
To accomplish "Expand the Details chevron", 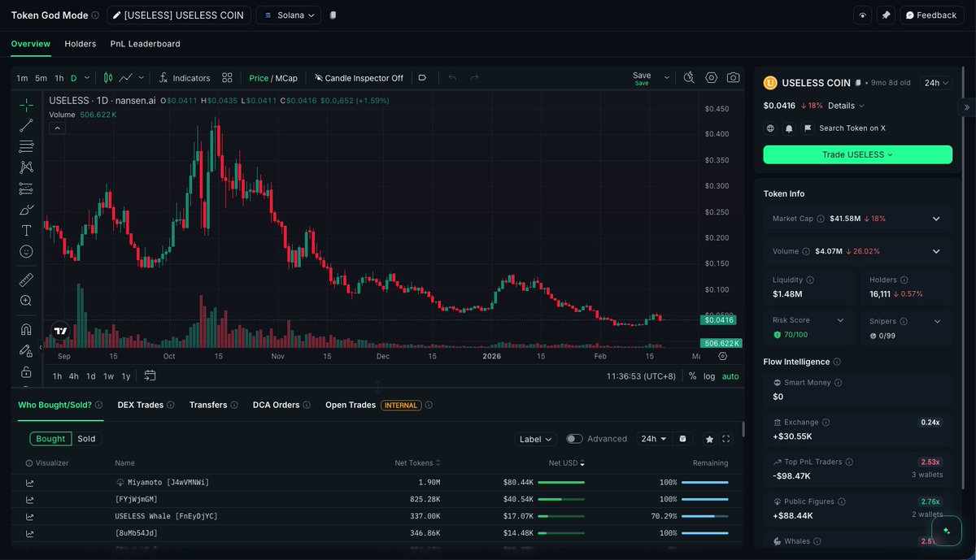I will click(x=861, y=106).
